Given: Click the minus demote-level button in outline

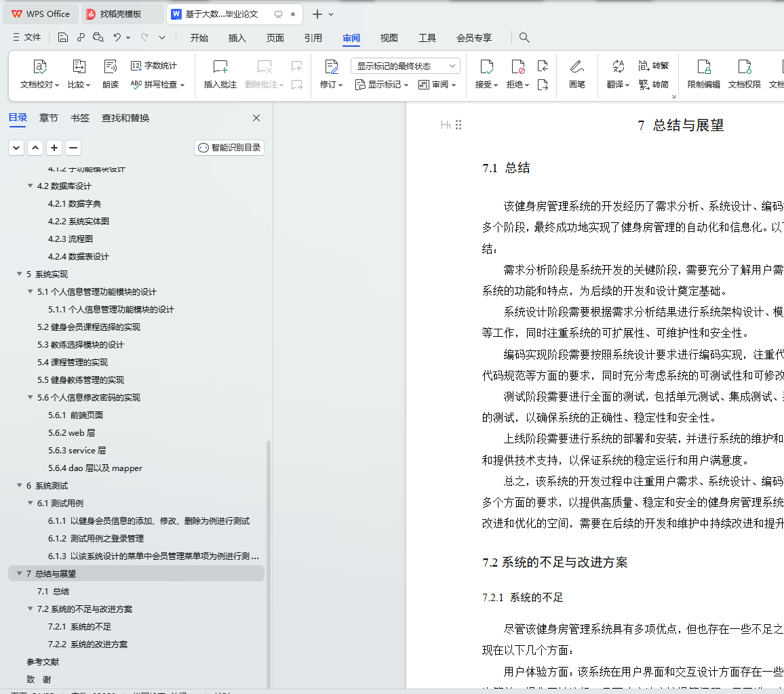Looking at the screenshot, I should point(73,147).
